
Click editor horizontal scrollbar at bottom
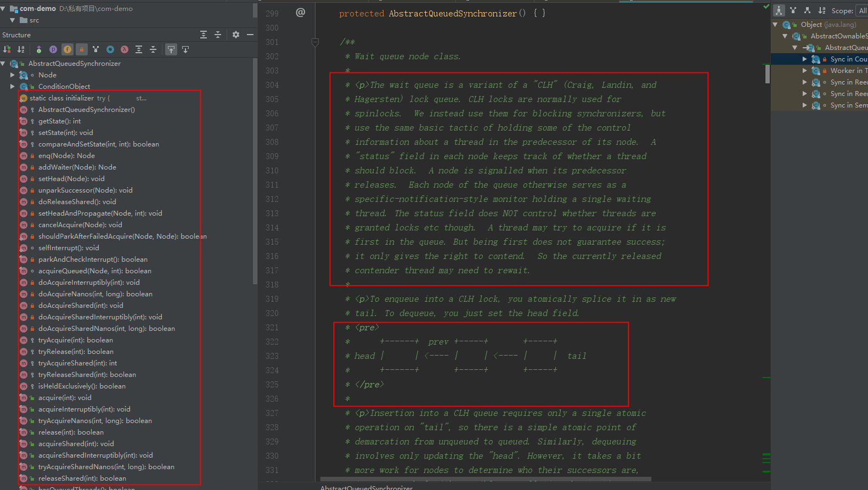click(486, 478)
